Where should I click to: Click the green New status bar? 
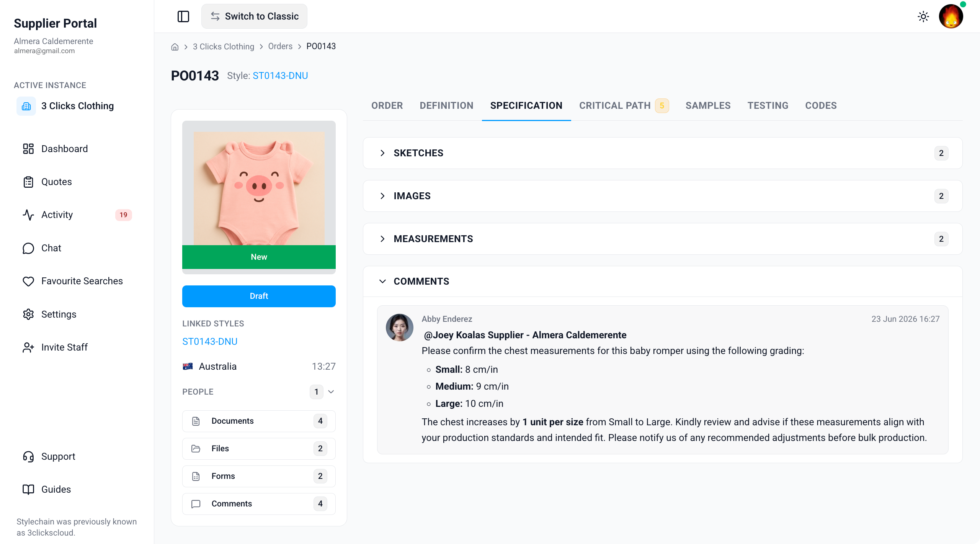pos(259,257)
